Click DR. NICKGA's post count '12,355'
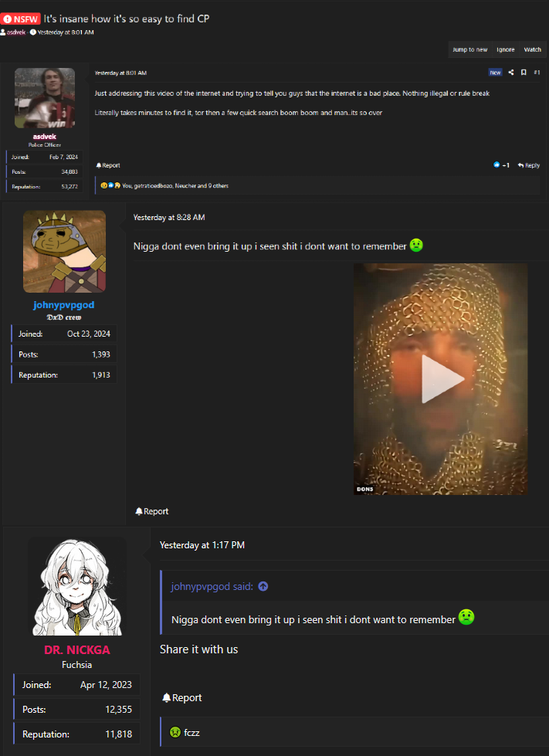This screenshot has height=756, width=549. click(119, 709)
